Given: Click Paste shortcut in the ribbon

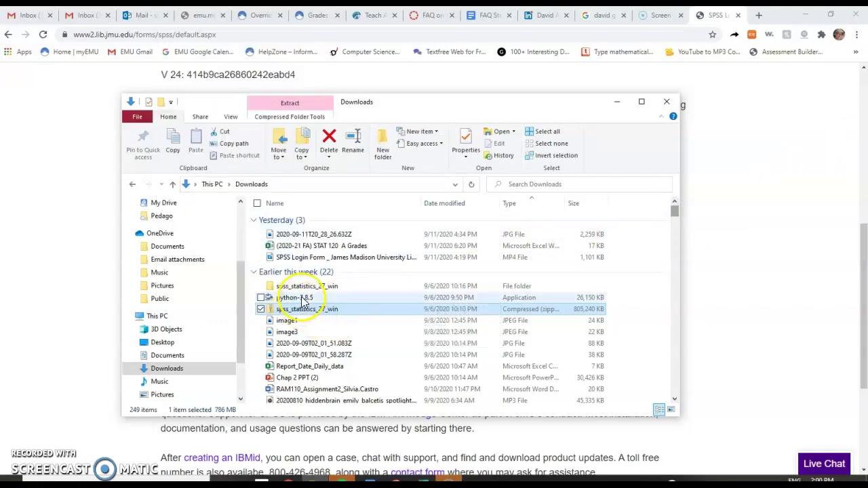Looking at the screenshot, I should point(235,155).
